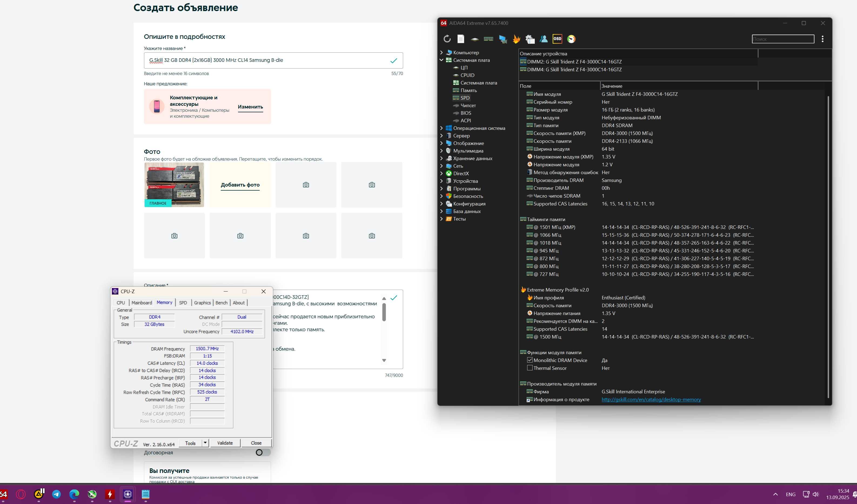The image size is (857, 504).
Task: Toggle the Договорная price switch
Action: [263, 452]
